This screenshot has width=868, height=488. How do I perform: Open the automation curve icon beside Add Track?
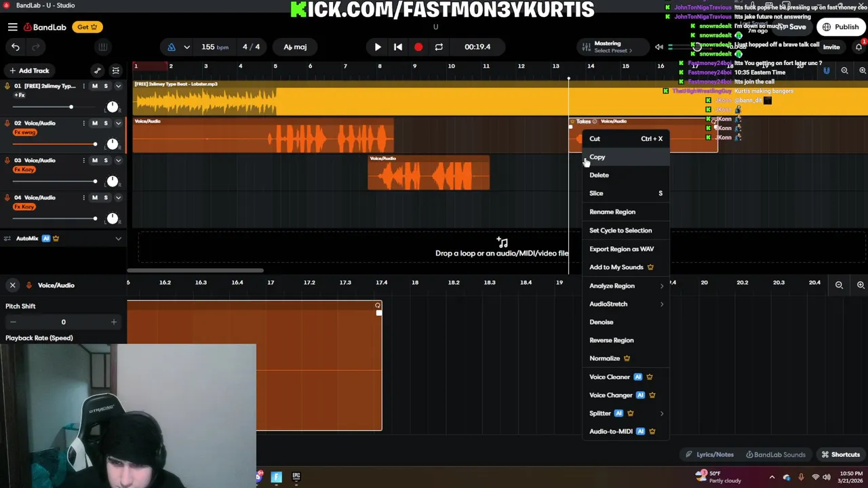[x=97, y=70]
